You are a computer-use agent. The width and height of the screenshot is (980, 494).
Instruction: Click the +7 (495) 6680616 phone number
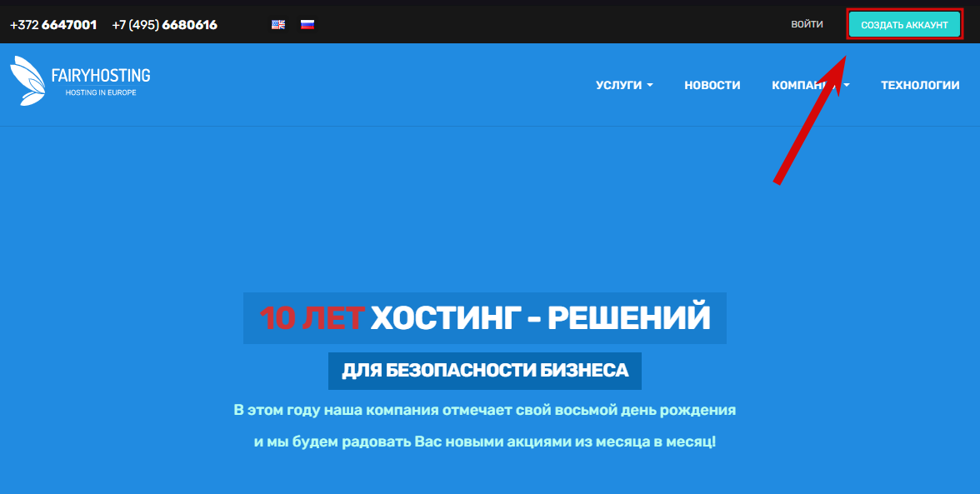click(x=164, y=25)
